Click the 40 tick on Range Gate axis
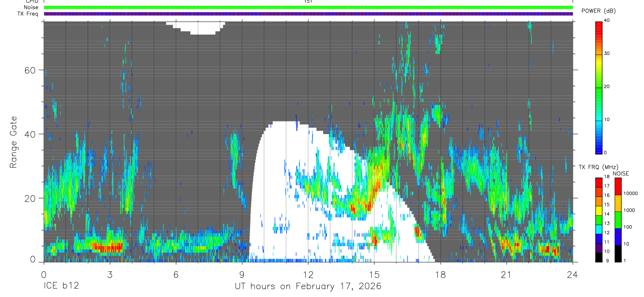Image resolution: width=644 pixels, height=297 pixels. pos(30,134)
